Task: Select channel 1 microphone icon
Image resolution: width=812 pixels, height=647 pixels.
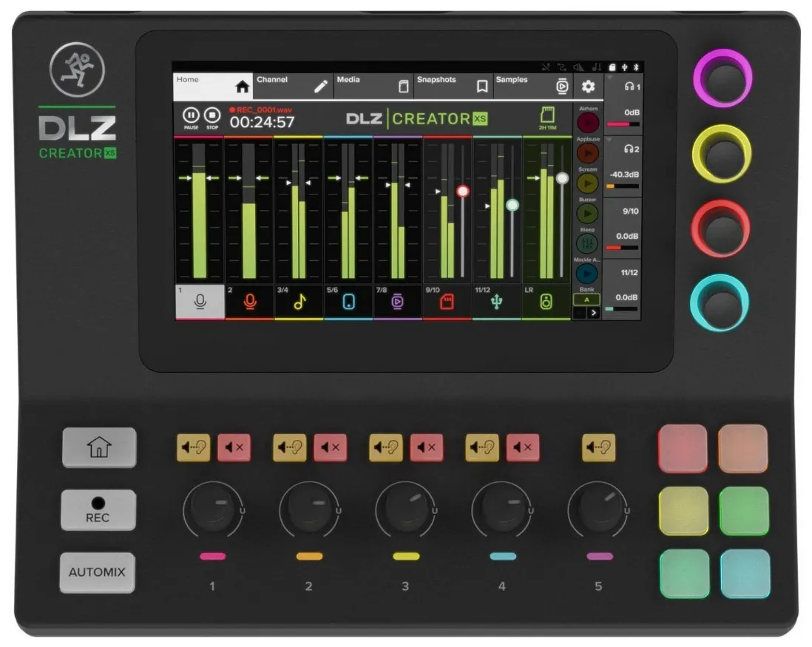Action: [x=200, y=302]
